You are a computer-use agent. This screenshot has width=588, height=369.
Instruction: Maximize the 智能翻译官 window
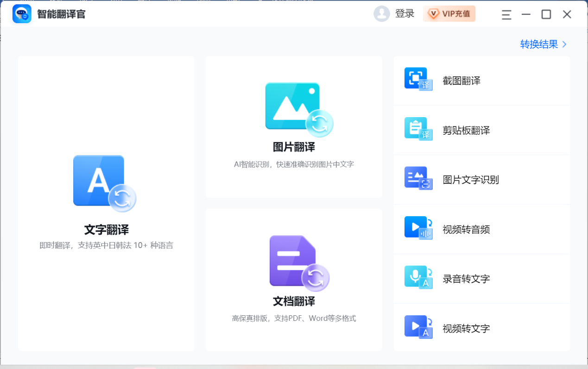tap(546, 14)
